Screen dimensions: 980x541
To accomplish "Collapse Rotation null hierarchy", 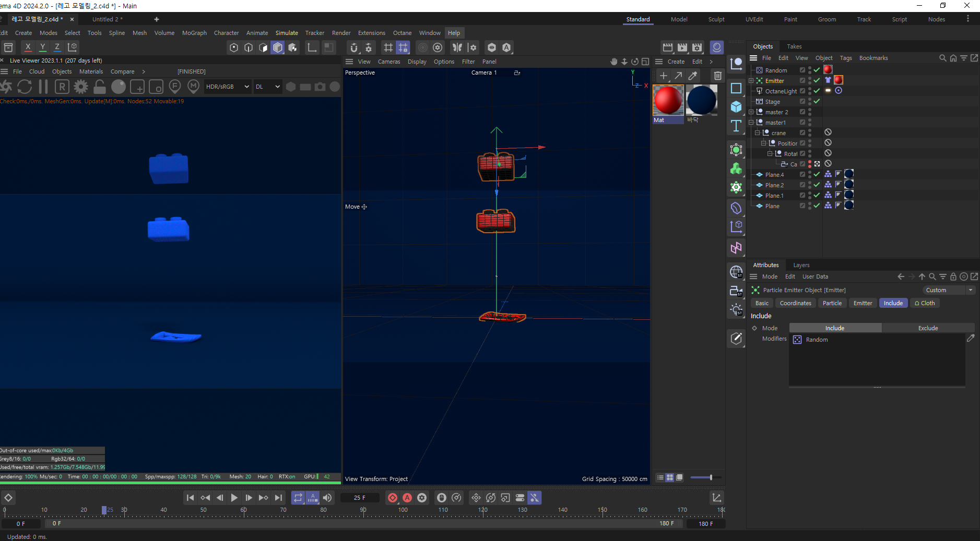I will 770,154.
